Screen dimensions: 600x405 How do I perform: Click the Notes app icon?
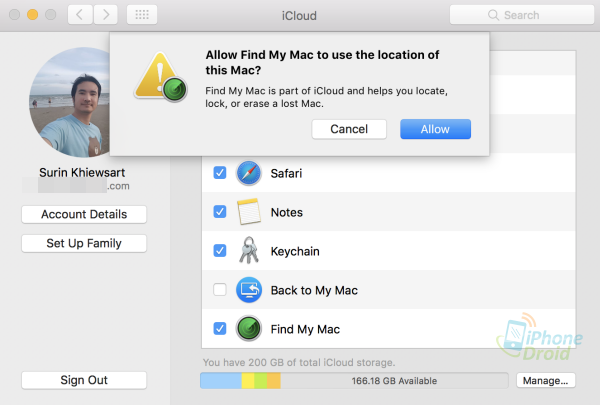[x=248, y=212]
